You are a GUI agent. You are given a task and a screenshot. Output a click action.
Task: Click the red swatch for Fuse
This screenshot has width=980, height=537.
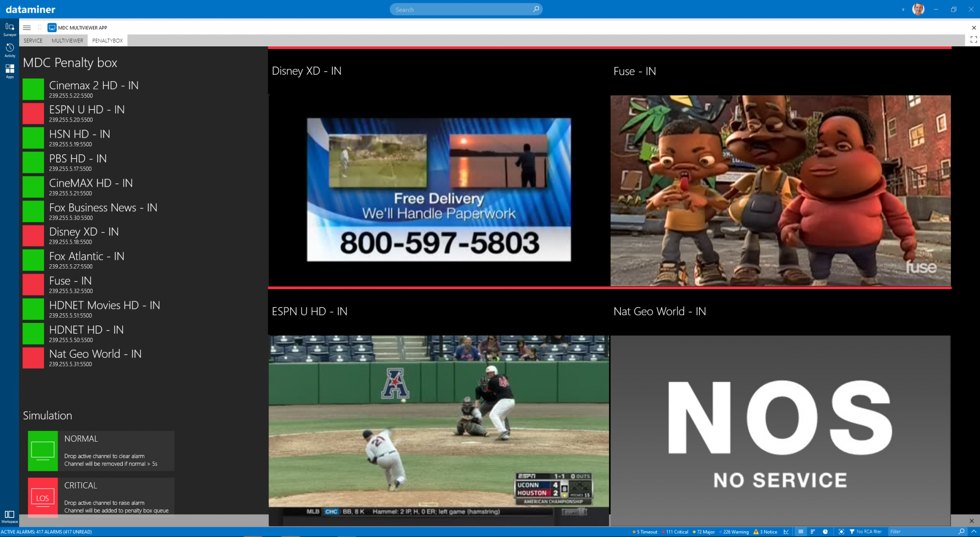click(x=33, y=284)
